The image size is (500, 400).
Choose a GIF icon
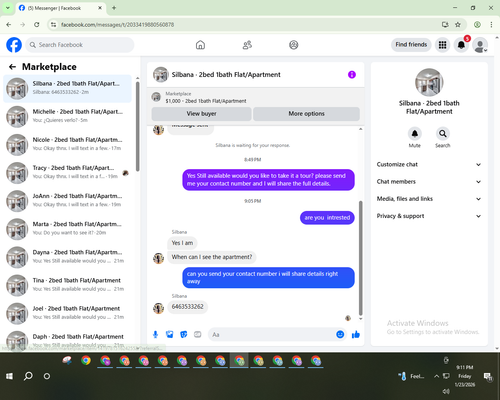198,334
